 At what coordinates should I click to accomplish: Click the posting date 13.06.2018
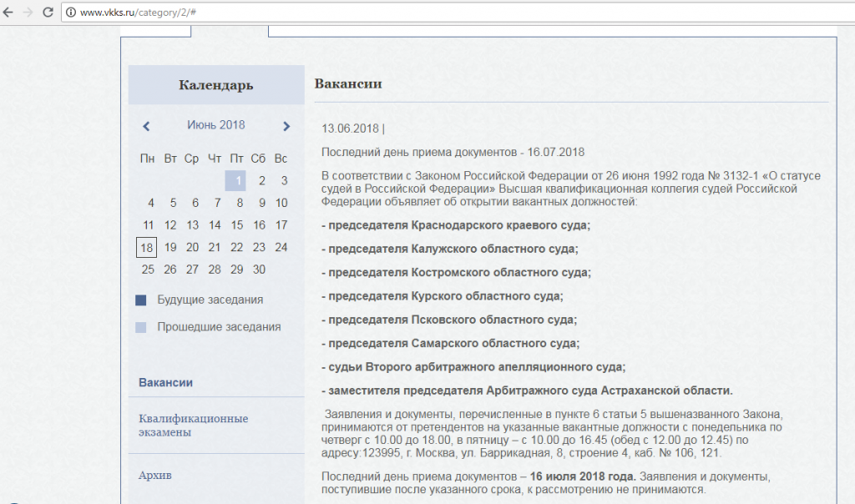350,129
